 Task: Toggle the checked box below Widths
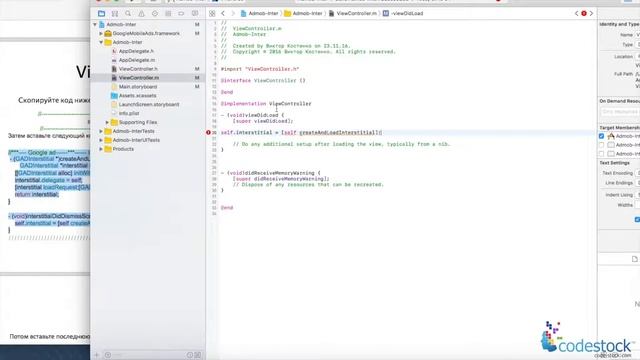[x=637, y=220]
